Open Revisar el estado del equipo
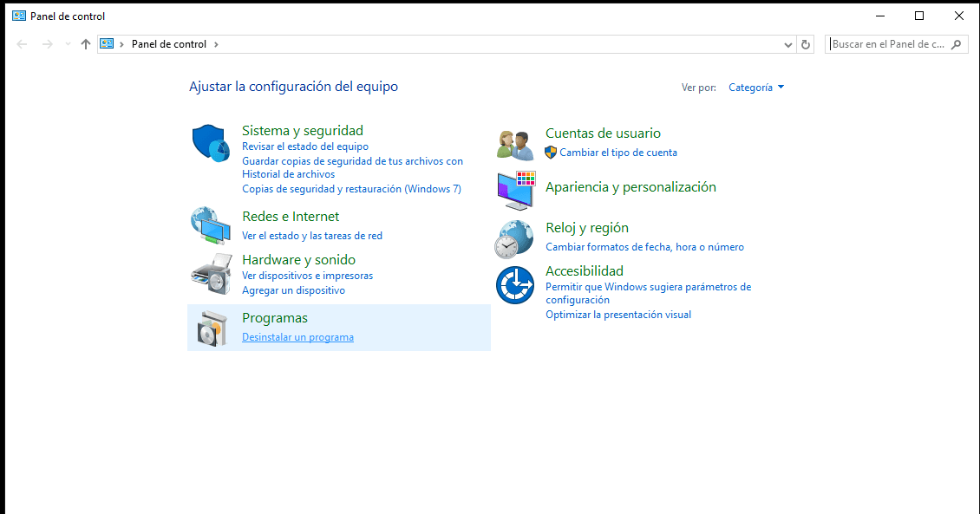The height and width of the screenshot is (514, 980). (305, 146)
